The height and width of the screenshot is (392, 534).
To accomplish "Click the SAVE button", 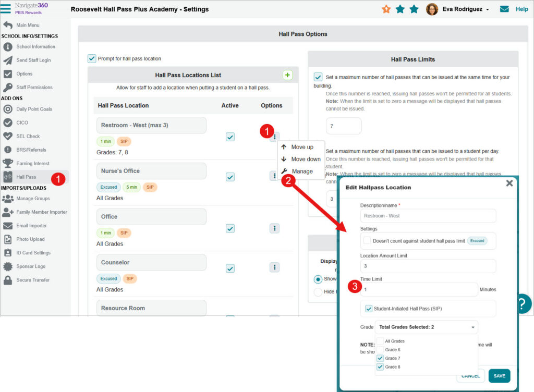I will [x=499, y=376].
